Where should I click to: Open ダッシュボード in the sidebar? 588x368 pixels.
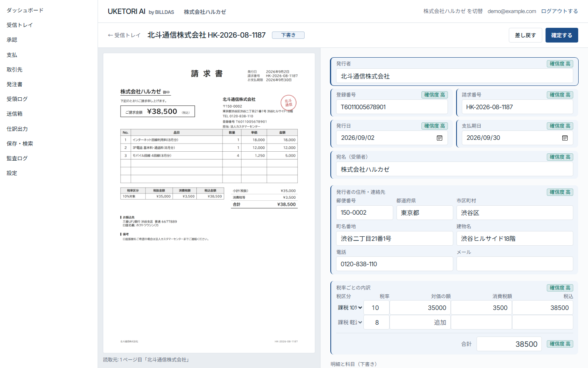click(25, 10)
